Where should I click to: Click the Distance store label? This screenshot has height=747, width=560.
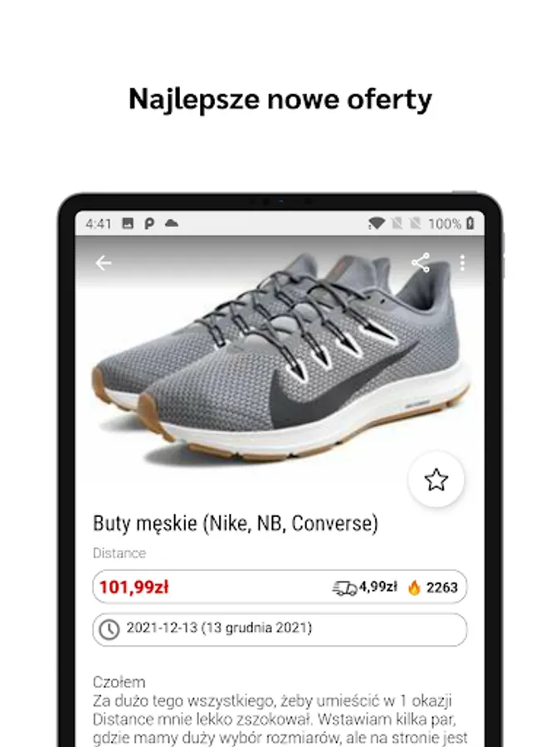tap(119, 553)
